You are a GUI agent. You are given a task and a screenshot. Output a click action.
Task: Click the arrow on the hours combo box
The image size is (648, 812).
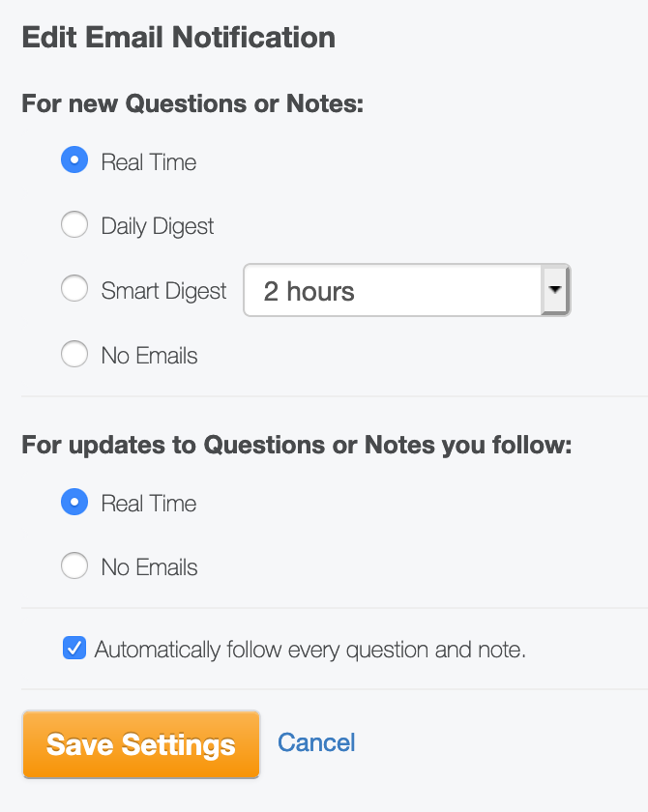point(555,290)
